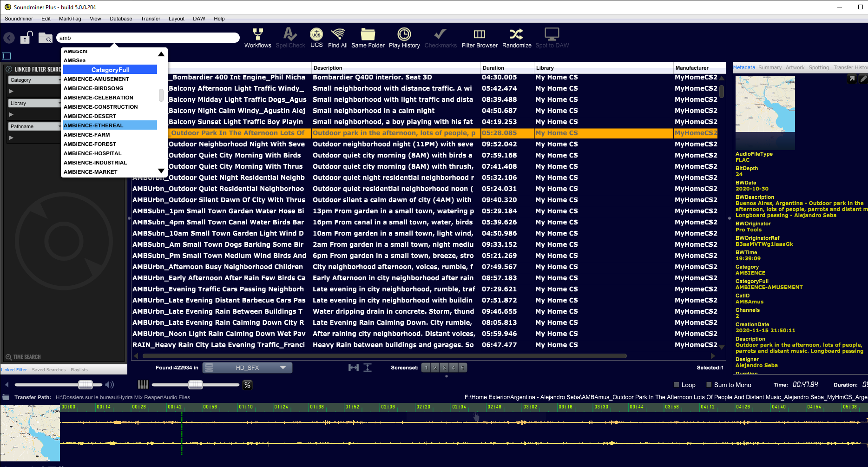Enable Sum to Mono checkbox
Screen dimensions: 868x467
[x=709, y=385]
